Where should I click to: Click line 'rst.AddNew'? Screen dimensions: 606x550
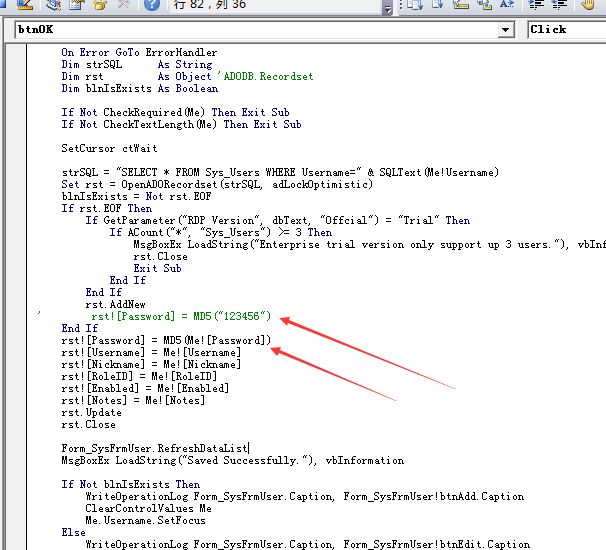[116, 304]
